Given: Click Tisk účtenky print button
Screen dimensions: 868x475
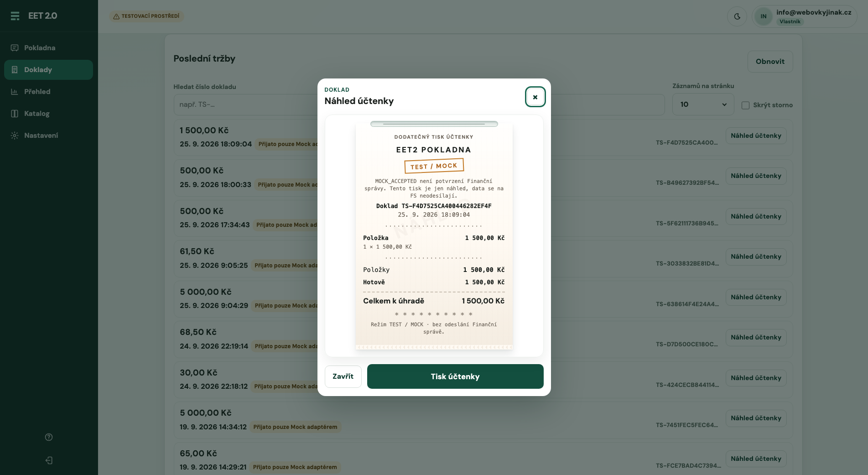Looking at the screenshot, I should tap(455, 376).
